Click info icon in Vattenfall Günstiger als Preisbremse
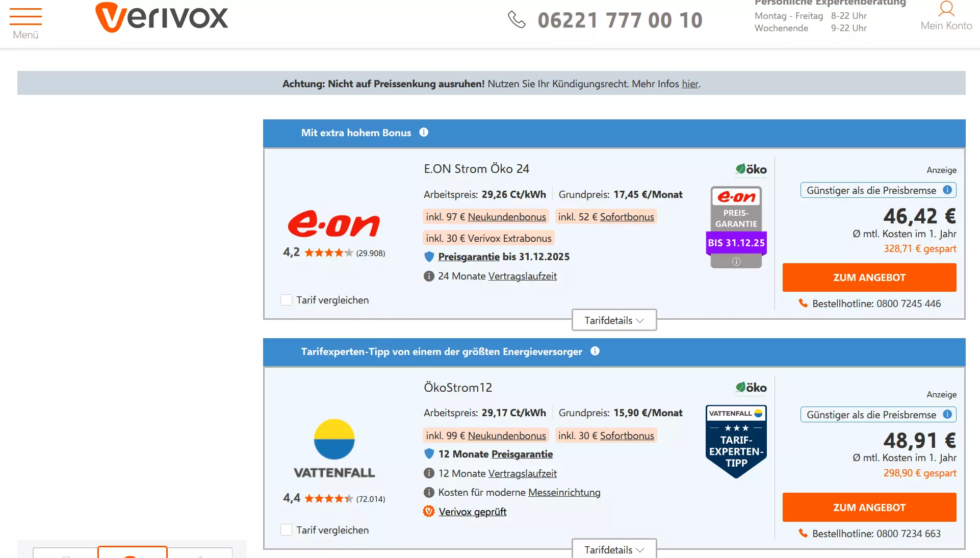Screen dimensions: 980x558 pyautogui.click(x=947, y=414)
